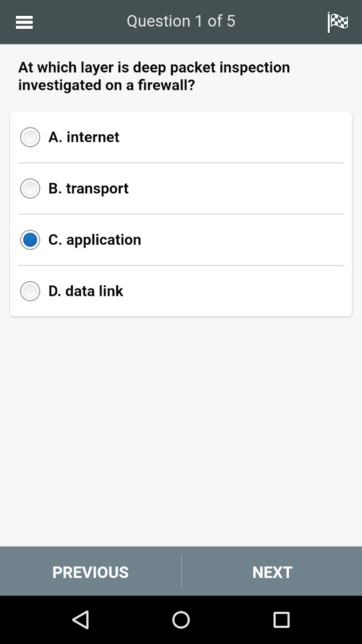Open the hamburger navigation menu

pyautogui.click(x=24, y=22)
